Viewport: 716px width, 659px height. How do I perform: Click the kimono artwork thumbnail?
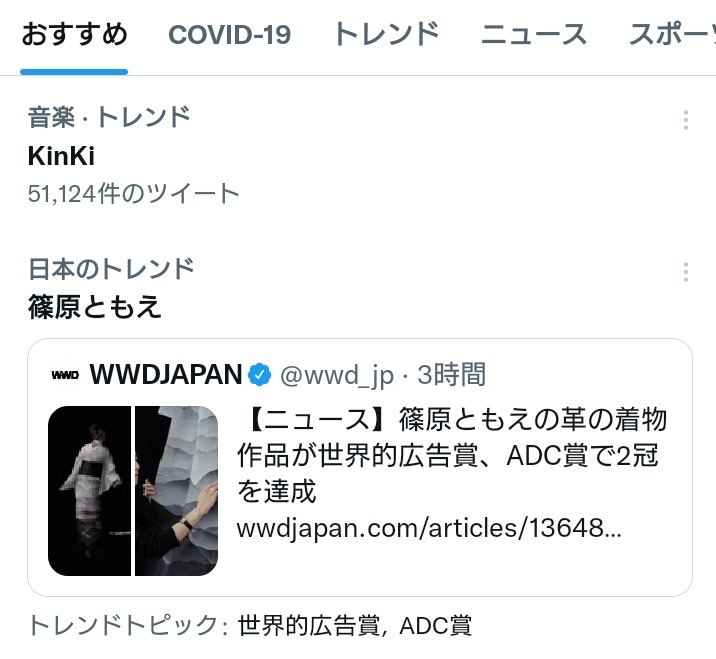click(x=133, y=490)
